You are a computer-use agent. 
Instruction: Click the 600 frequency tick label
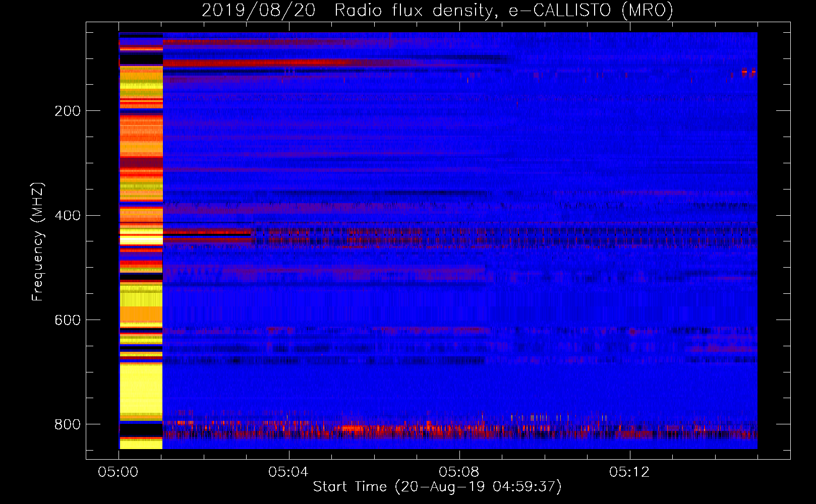pyautogui.click(x=68, y=321)
